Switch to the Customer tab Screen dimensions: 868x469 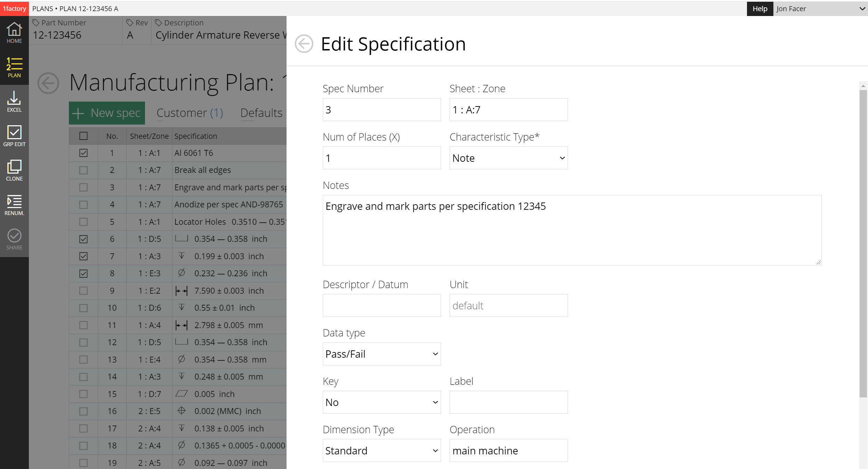tap(190, 113)
